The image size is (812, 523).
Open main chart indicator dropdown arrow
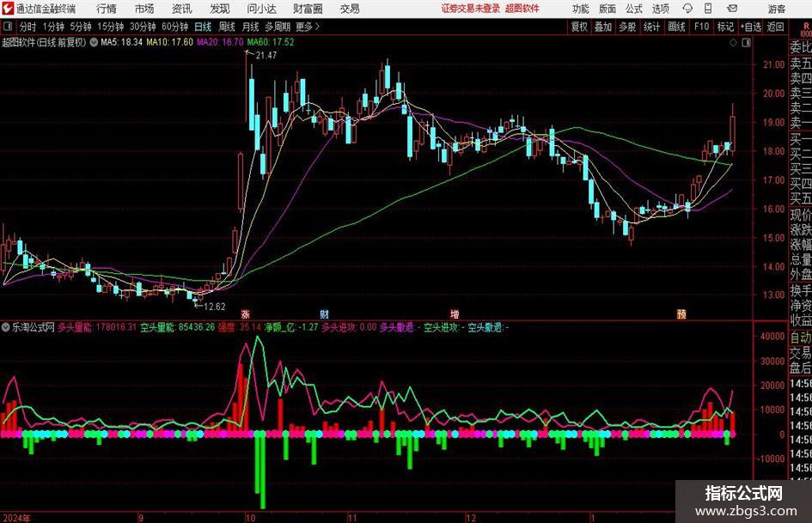coord(94,42)
